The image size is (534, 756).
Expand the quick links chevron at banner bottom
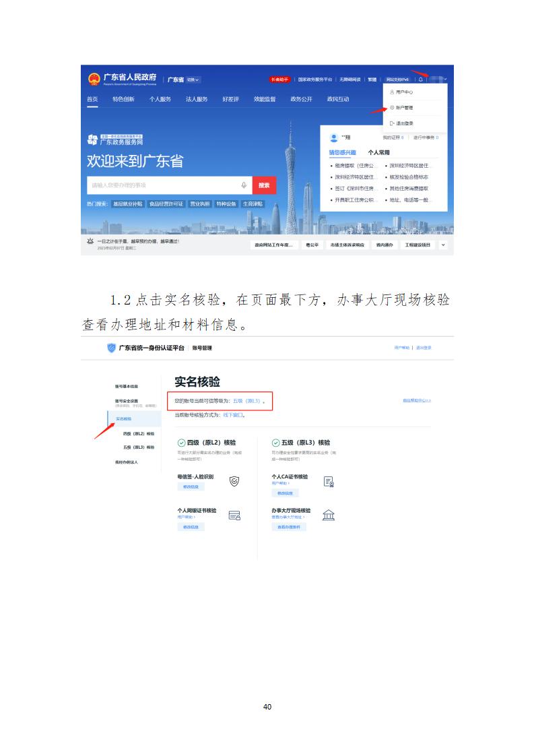point(443,245)
